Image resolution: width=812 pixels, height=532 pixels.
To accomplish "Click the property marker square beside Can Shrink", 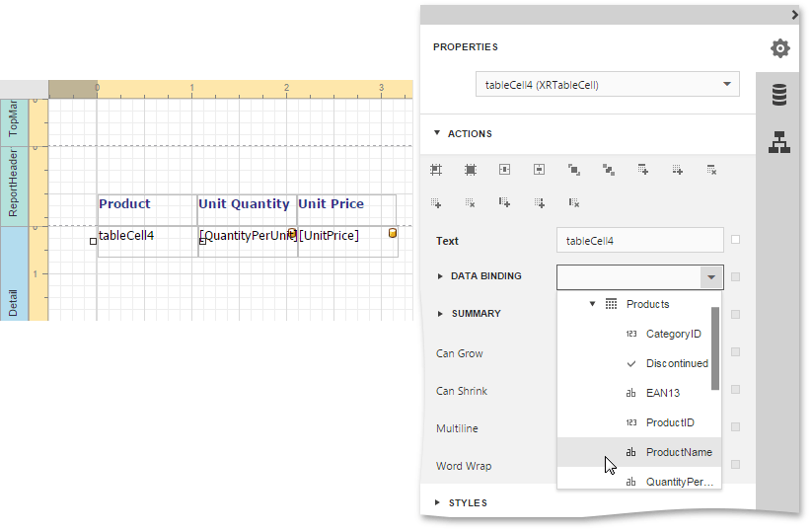I will [735, 390].
